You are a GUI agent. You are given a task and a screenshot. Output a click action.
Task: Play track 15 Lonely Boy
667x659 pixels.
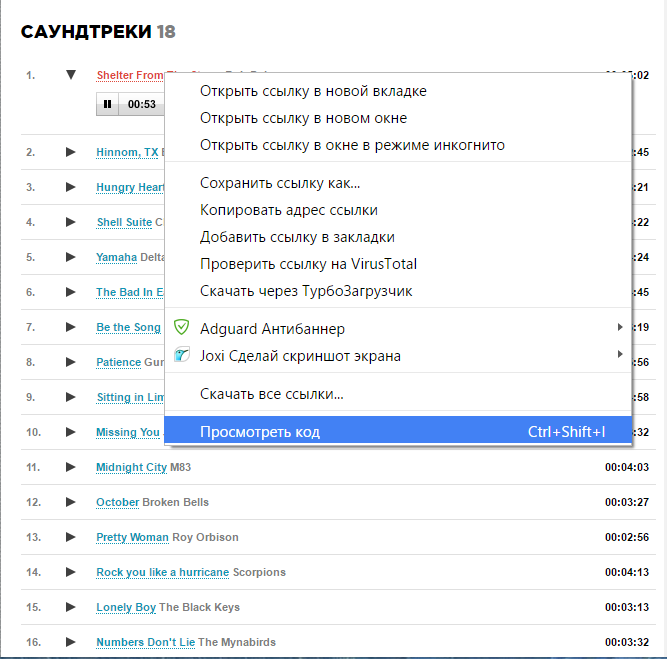[71, 607]
